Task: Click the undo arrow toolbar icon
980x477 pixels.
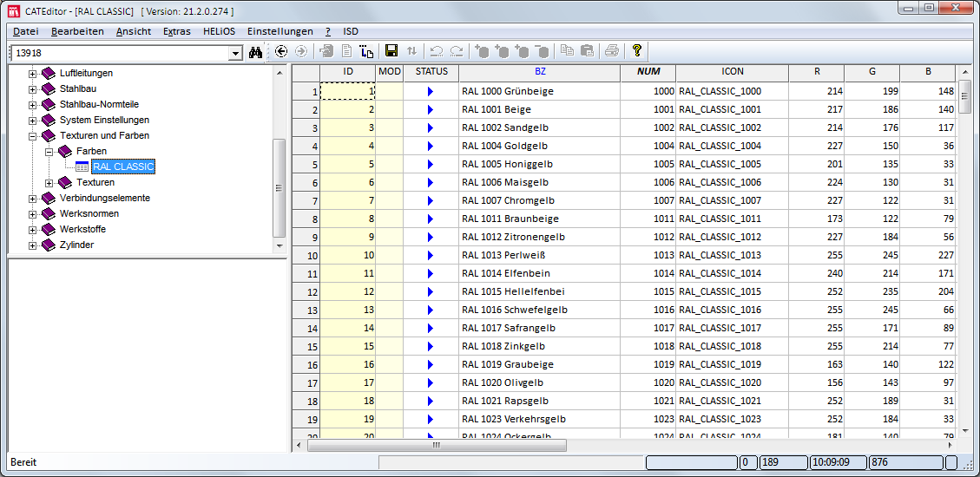Action: (437, 52)
